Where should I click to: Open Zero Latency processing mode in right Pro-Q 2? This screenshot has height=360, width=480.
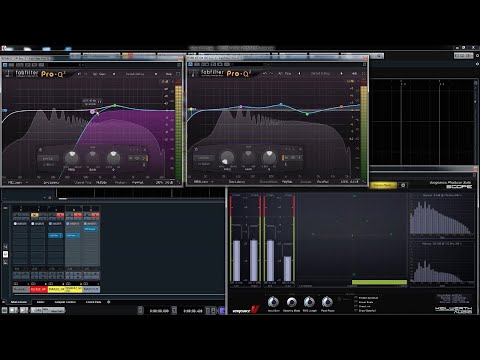click(237, 182)
